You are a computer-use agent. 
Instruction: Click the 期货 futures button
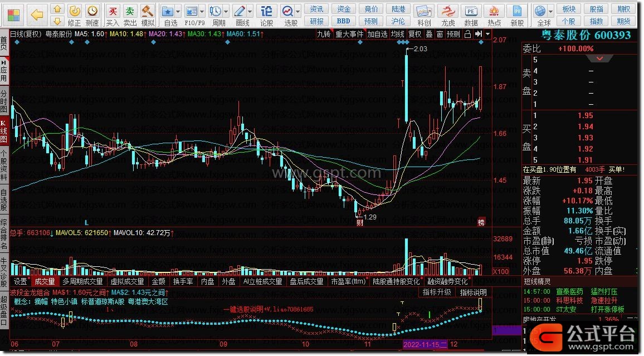pyautogui.click(x=623, y=21)
